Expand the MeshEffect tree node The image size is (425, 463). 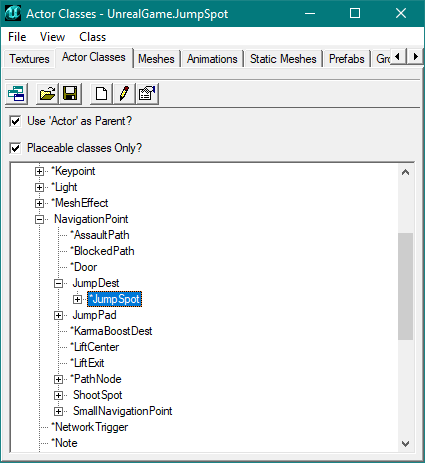point(39,203)
